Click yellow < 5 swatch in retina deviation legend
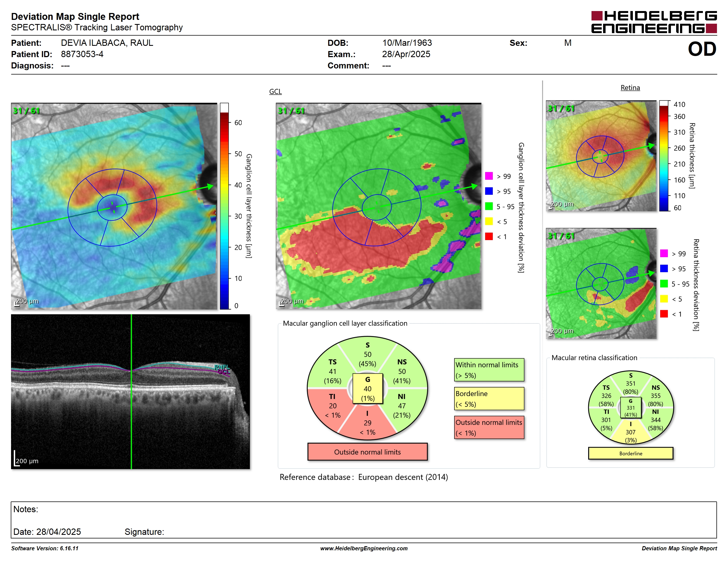The width and height of the screenshot is (728, 563). coord(664,299)
